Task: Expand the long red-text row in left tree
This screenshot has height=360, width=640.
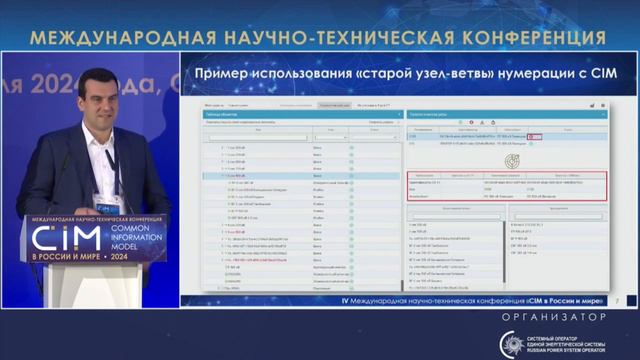Action: 222,260
